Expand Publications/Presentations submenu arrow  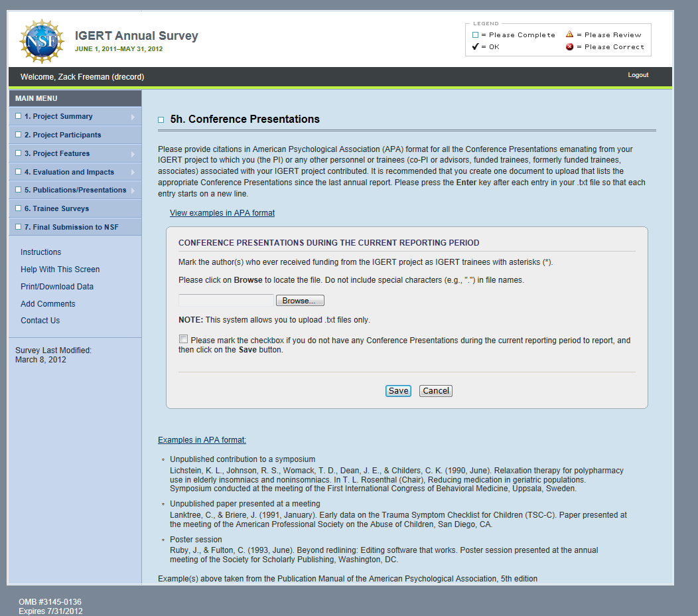pyautogui.click(x=133, y=191)
